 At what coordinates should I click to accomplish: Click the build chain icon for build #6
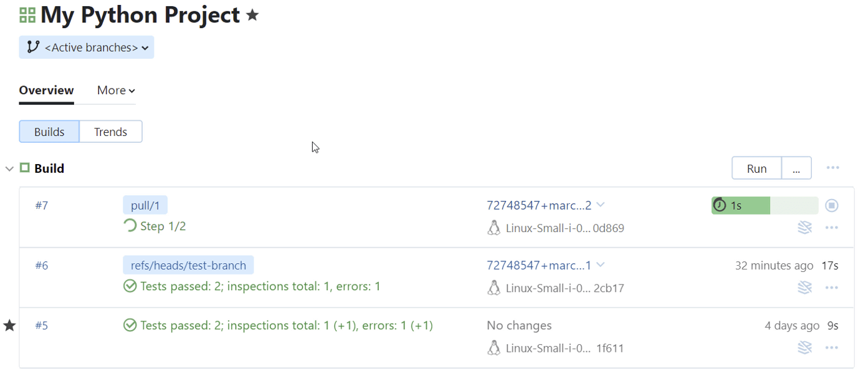point(804,288)
